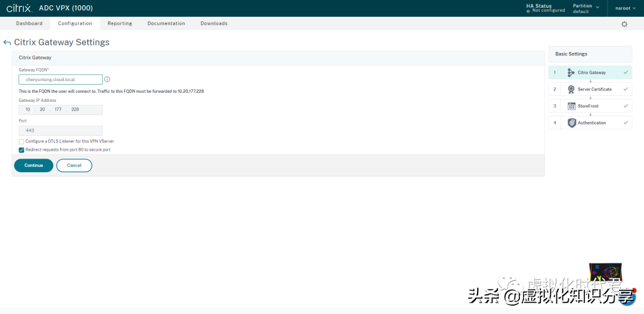Select step 3 StoreFront
Viewport: 644px width, 314px height.
[x=590, y=106]
